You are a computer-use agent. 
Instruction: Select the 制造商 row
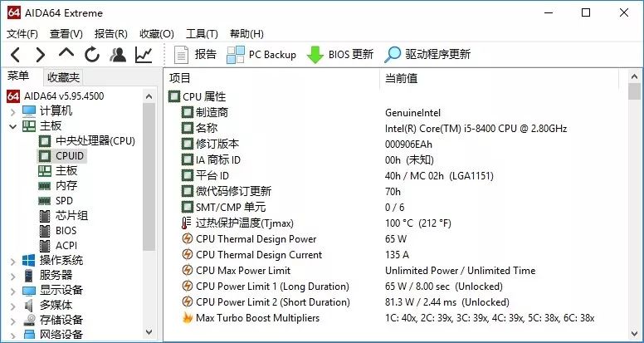click(397, 113)
